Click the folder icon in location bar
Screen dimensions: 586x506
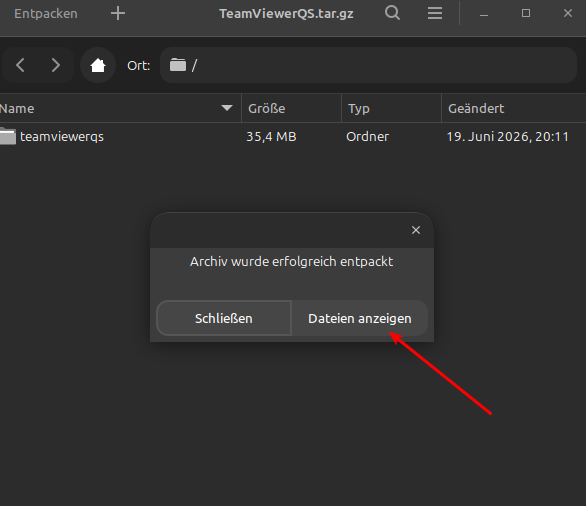(178, 65)
